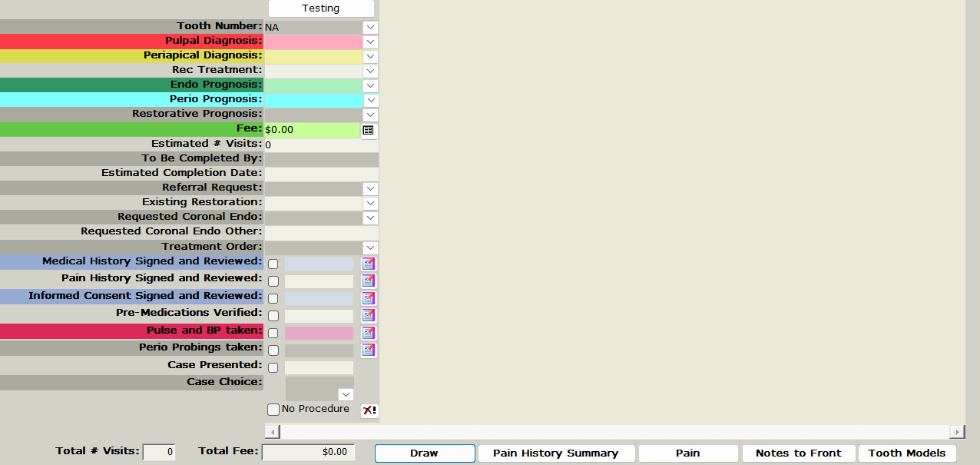Screen dimensions: 980x465
Task: Click the note icon beside Informed Consent Signed
Action: coord(369,298)
